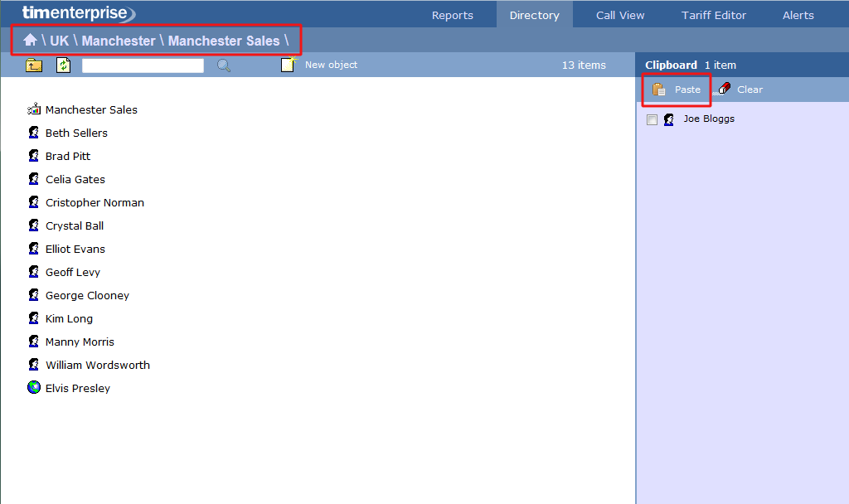Click the Paste button label
Viewport: 849px width, 504px height.
click(687, 90)
